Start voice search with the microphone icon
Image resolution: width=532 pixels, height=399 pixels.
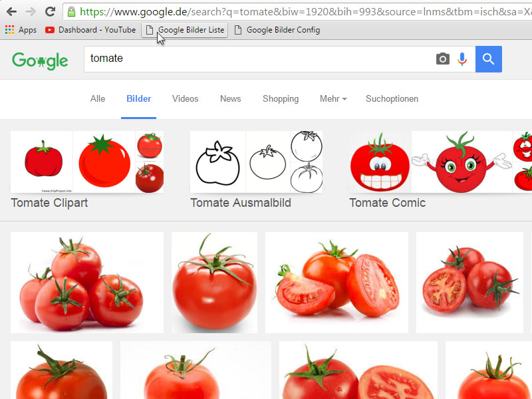coord(462,59)
